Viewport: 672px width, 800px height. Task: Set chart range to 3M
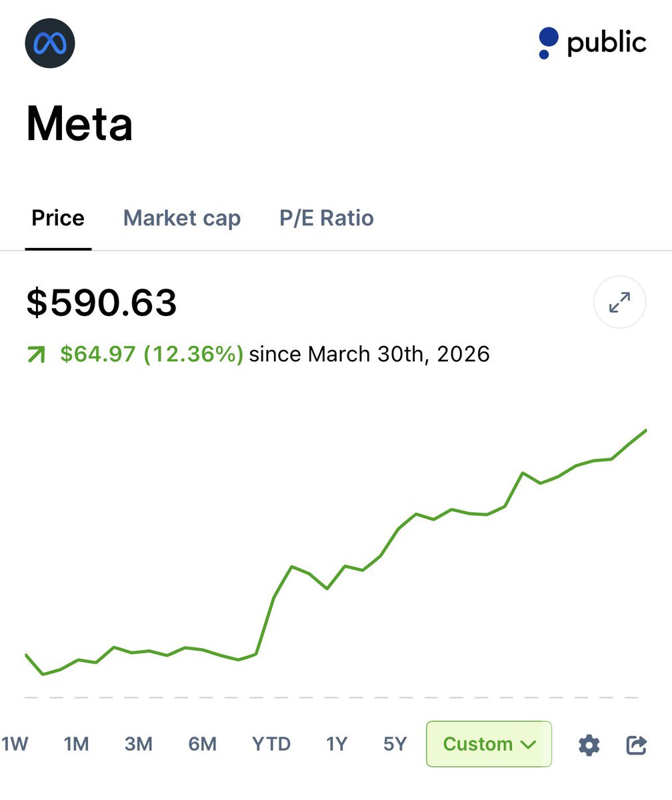click(x=139, y=744)
